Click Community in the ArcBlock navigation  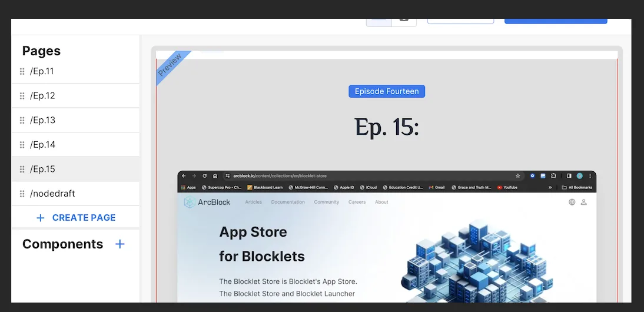[x=327, y=202]
